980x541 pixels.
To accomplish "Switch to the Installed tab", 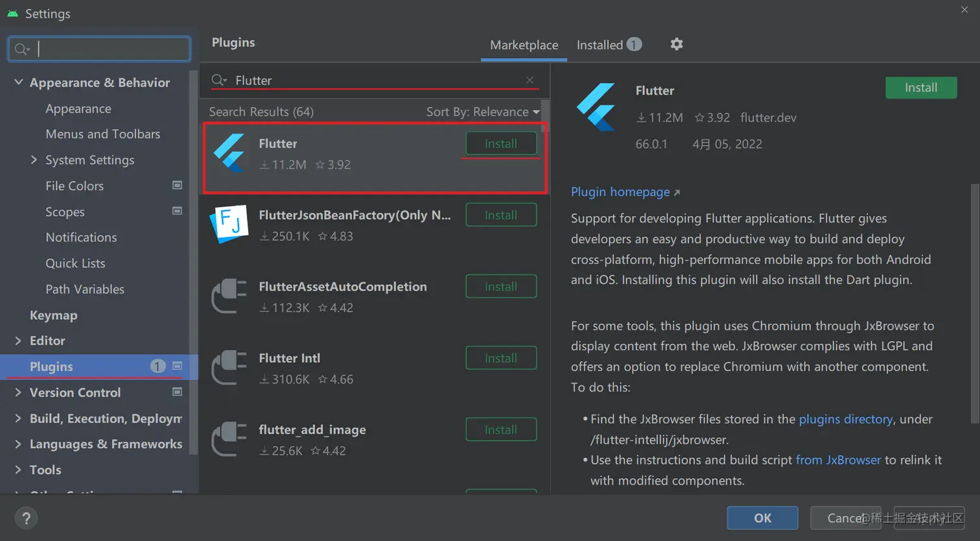I will tap(609, 45).
